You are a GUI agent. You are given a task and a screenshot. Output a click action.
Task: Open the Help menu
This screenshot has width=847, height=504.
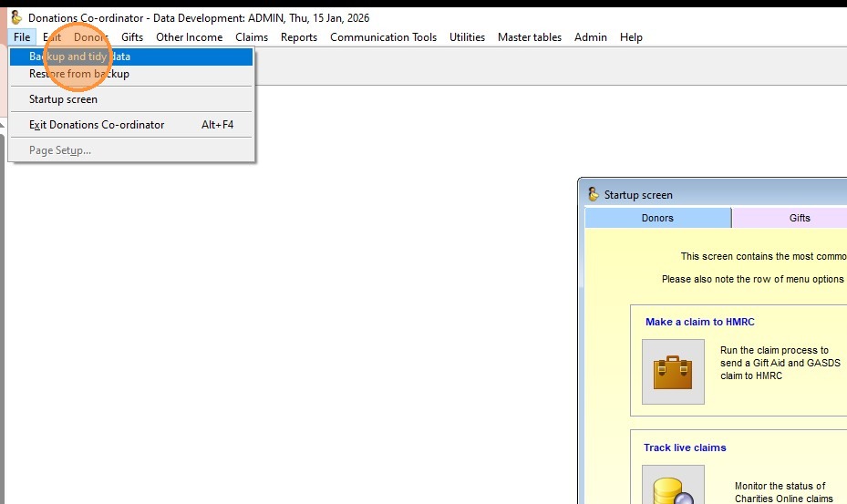(x=631, y=37)
